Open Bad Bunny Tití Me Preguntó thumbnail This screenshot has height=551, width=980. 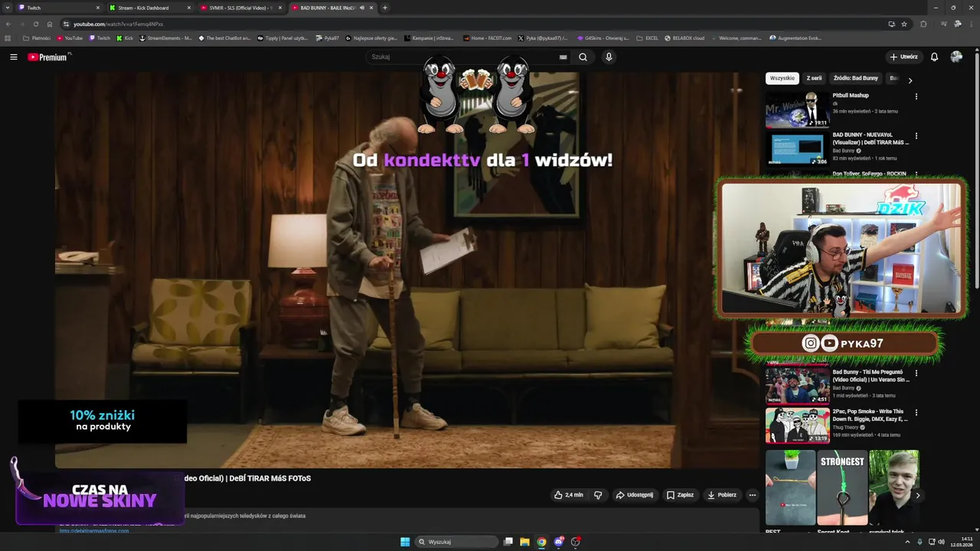(x=797, y=386)
